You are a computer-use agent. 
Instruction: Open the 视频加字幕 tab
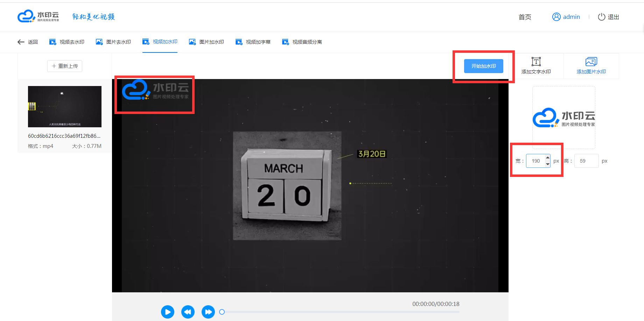pos(253,42)
